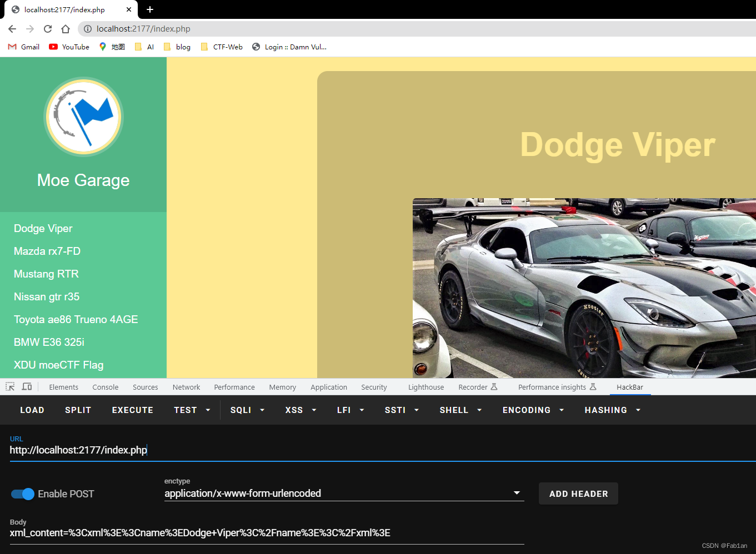Switch to the Lighthouse tab
Image resolution: width=756 pixels, height=554 pixels.
pos(426,387)
